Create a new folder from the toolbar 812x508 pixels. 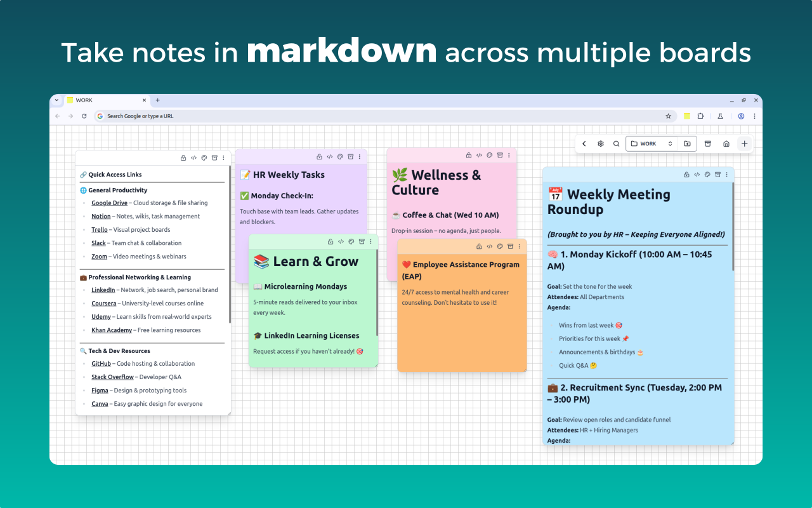tap(687, 144)
